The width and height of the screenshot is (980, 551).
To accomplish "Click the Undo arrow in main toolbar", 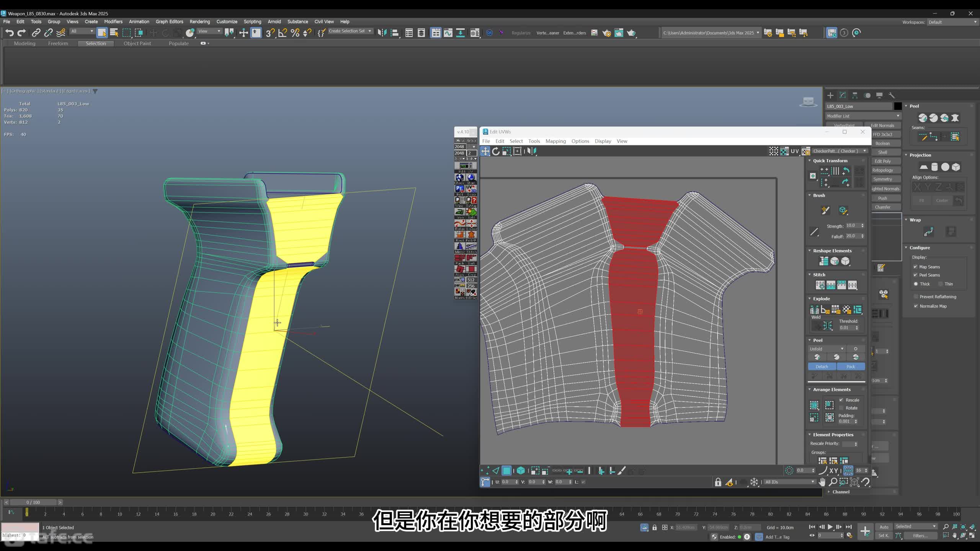I will pos(10,33).
